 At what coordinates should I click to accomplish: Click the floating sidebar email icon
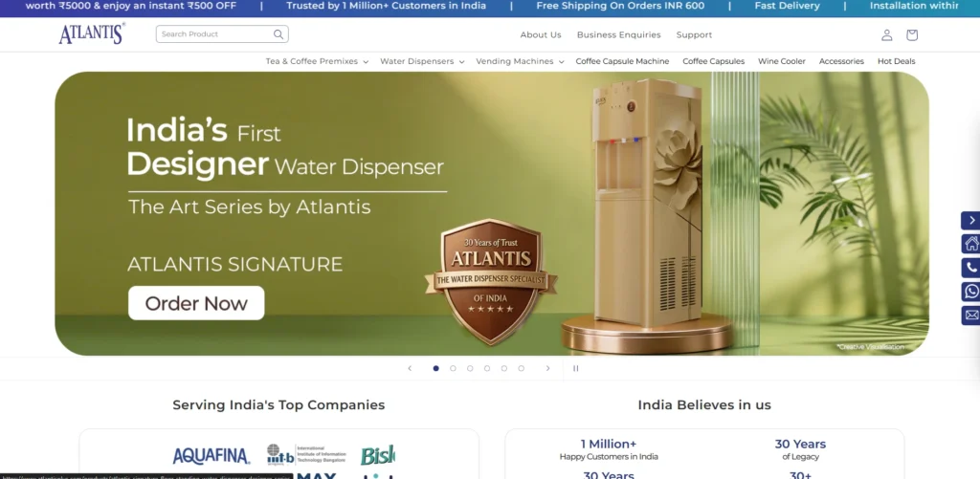pos(970,316)
